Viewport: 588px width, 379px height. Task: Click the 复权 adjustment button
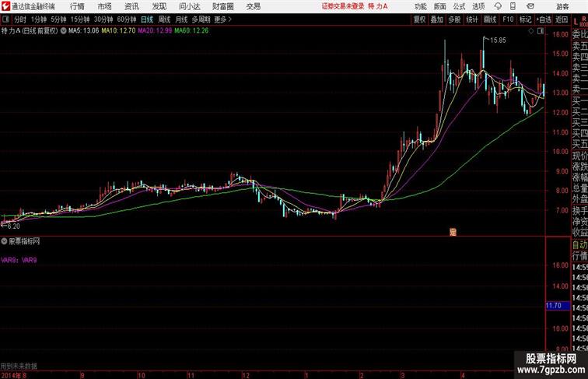point(420,19)
